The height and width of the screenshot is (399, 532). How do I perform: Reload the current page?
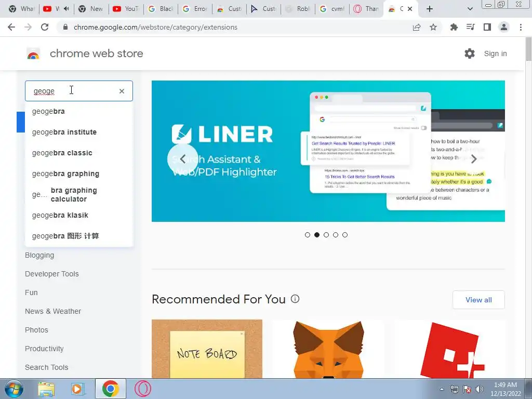click(45, 27)
